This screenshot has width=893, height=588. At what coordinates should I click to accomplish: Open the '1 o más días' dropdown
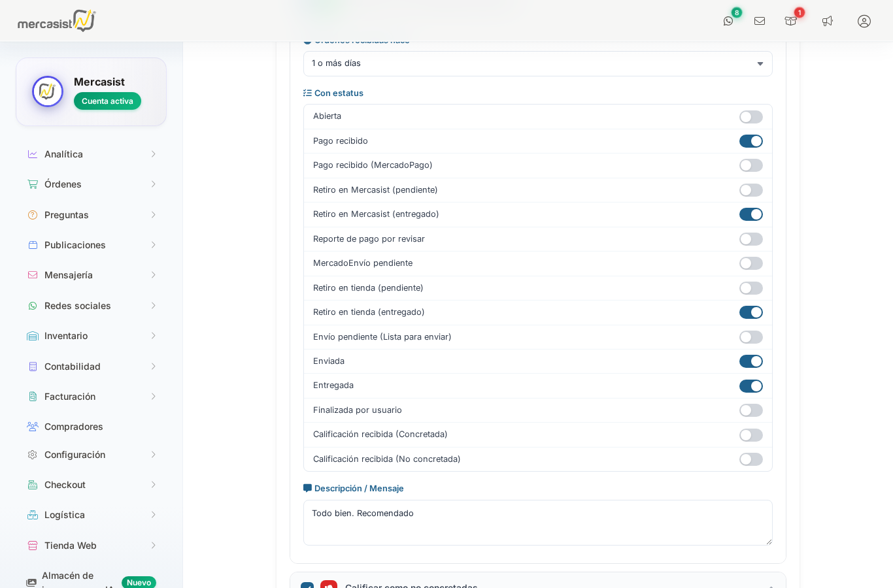(x=538, y=63)
